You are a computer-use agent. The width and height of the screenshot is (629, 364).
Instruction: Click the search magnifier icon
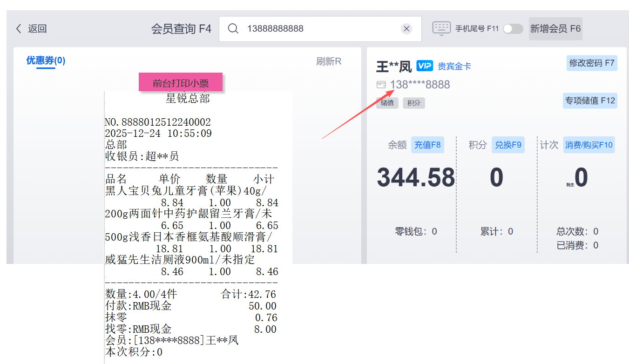[233, 29]
